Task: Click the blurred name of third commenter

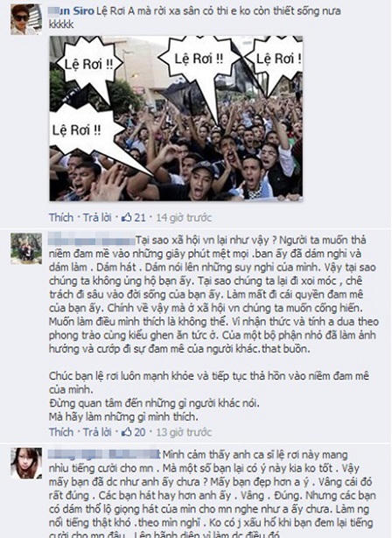Action: [x=104, y=454]
